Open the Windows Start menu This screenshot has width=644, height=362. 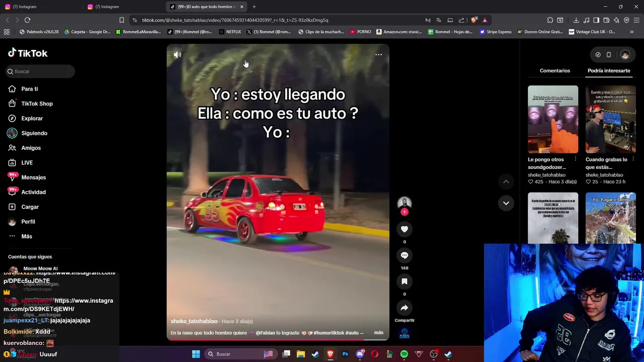pos(196,354)
